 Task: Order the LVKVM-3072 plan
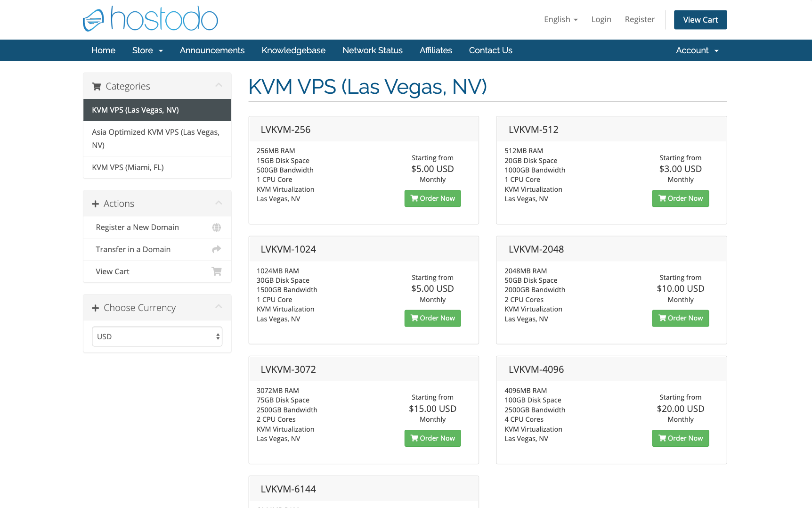pos(432,438)
